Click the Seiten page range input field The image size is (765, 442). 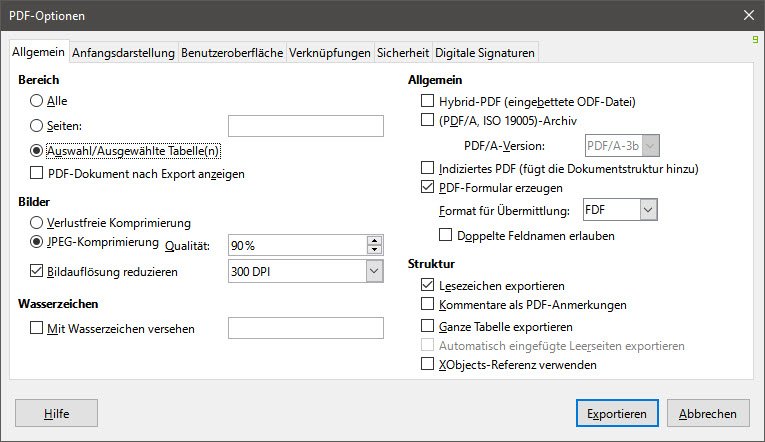point(306,126)
